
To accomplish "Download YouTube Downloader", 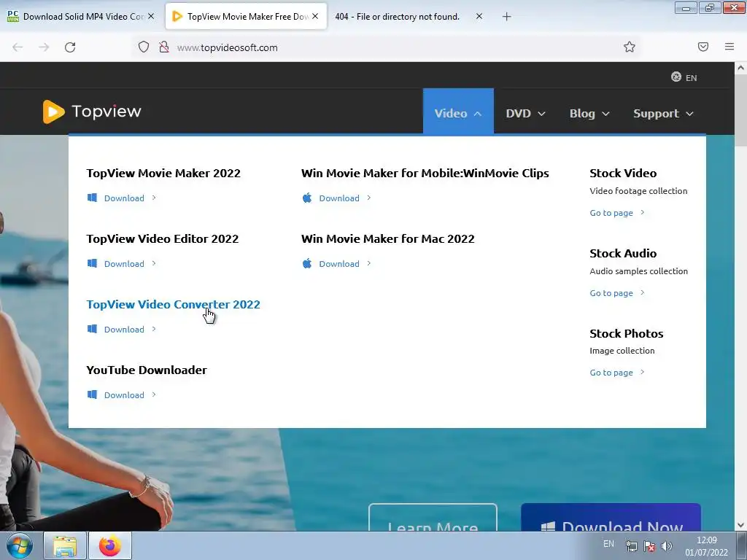I will 124,394.
